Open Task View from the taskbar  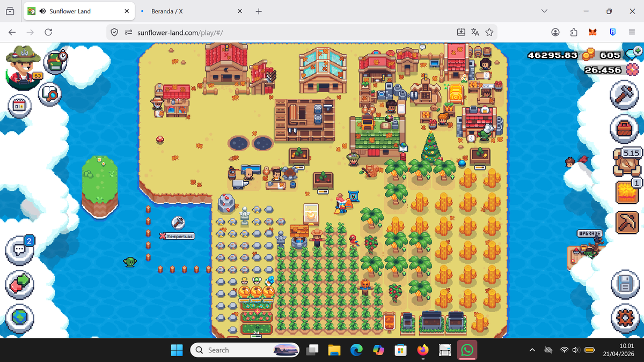coord(312,350)
